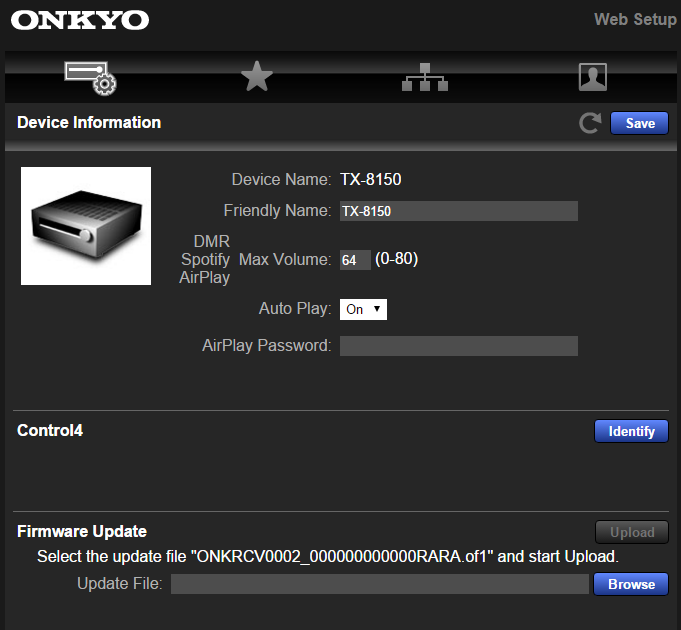Open the network settings tab icon
Screen dimensions: 681x630
tap(425, 77)
